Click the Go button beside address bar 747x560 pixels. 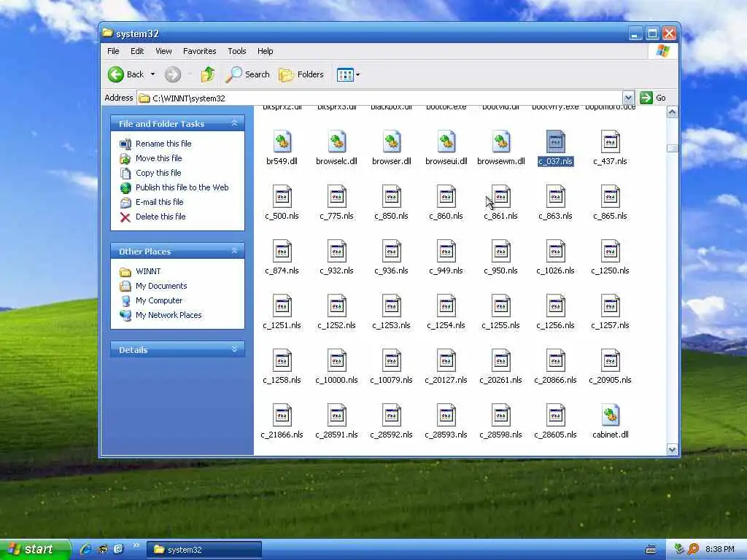tap(653, 98)
